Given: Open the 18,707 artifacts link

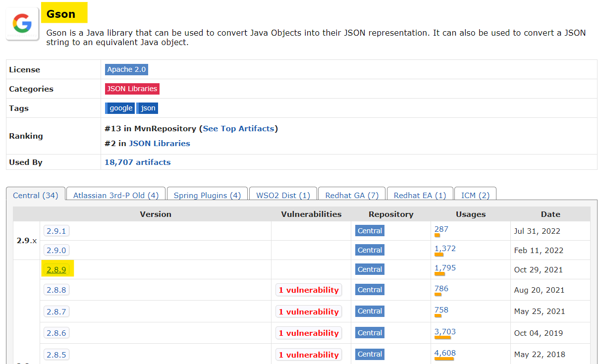Looking at the screenshot, I should (137, 162).
